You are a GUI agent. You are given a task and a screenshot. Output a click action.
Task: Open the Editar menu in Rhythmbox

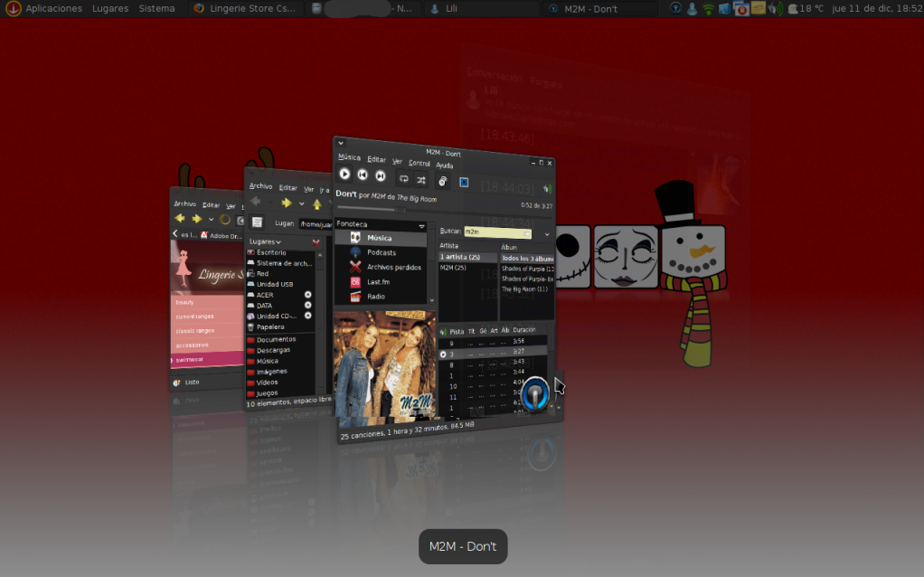[x=376, y=159]
